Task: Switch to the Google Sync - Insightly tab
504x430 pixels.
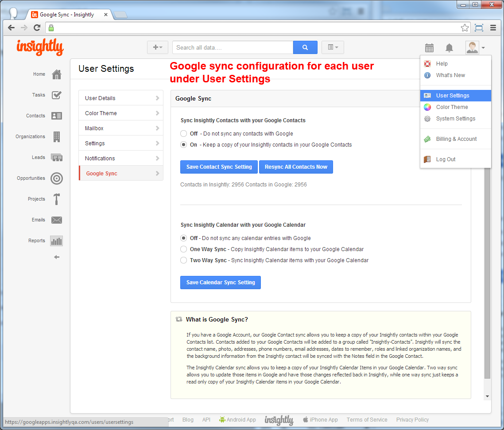Action: click(70, 15)
